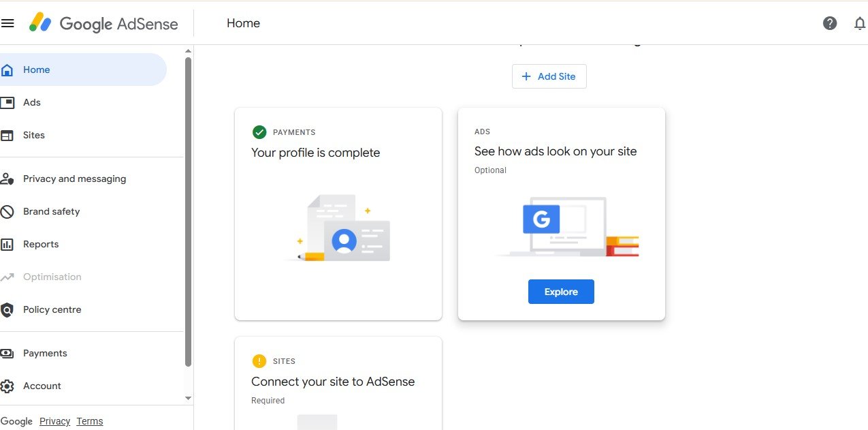Click the Policy centre shield icon
This screenshot has width=868, height=430.
pos(7,310)
